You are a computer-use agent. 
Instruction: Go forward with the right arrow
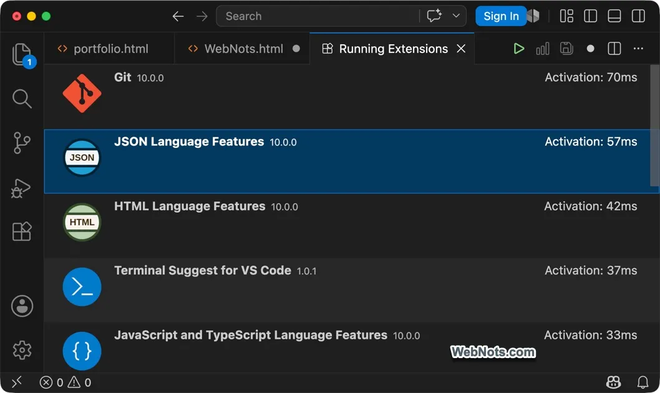coord(202,16)
